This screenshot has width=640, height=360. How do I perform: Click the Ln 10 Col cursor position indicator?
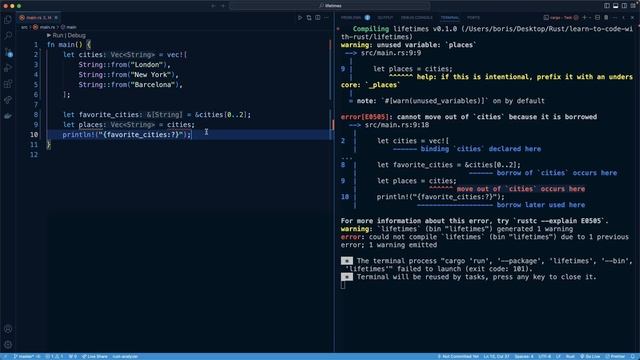[x=496, y=356]
